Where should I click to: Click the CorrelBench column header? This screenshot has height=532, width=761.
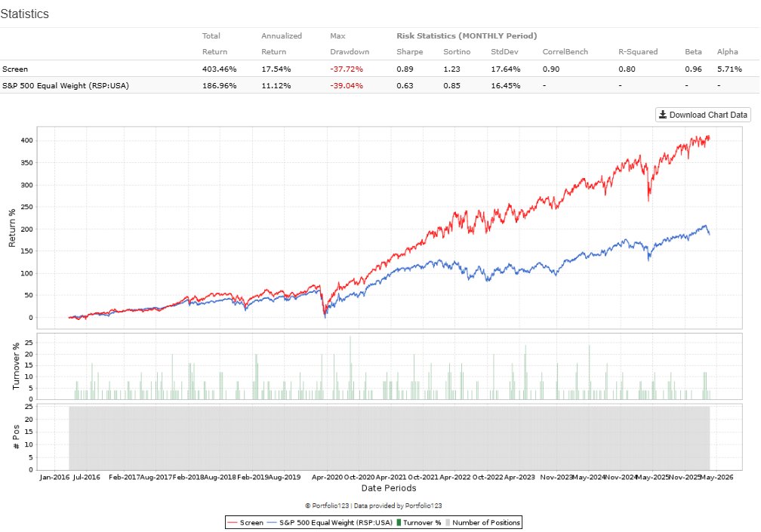tap(565, 52)
